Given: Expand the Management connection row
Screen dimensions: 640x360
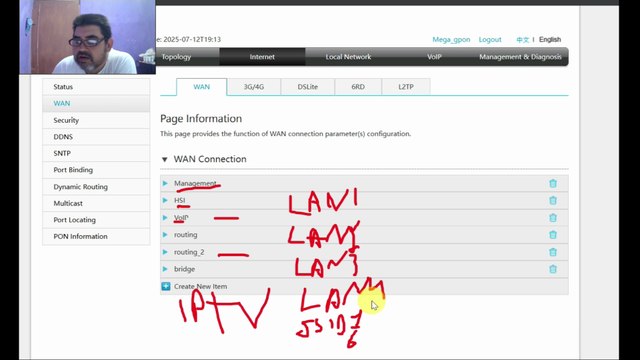Looking at the screenshot, I should coord(165,183).
